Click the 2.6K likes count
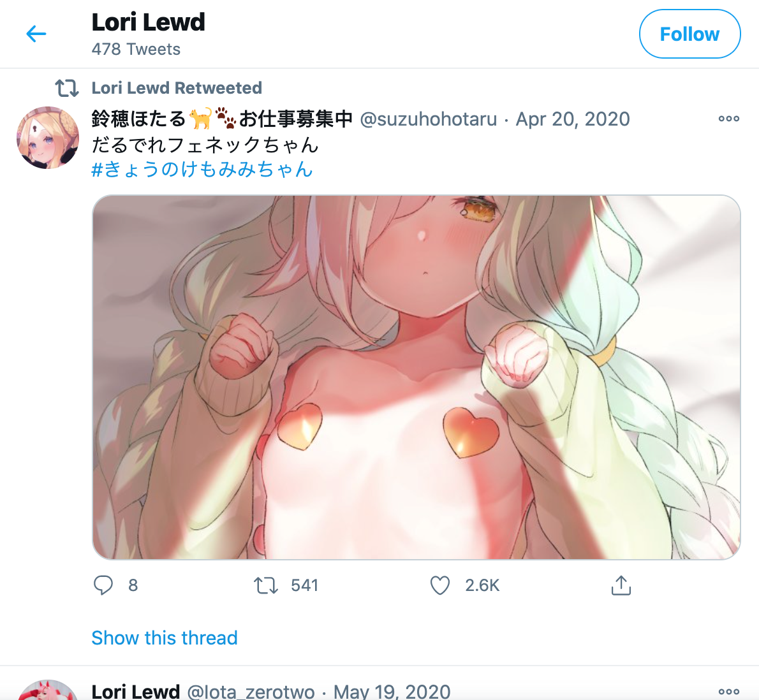The height and width of the screenshot is (700, 759). pos(482,585)
